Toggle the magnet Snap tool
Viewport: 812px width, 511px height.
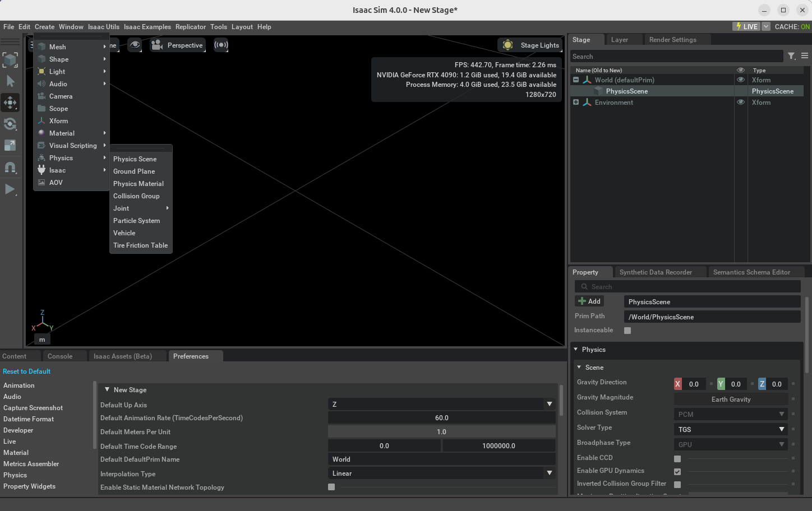[x=10, y=168]
